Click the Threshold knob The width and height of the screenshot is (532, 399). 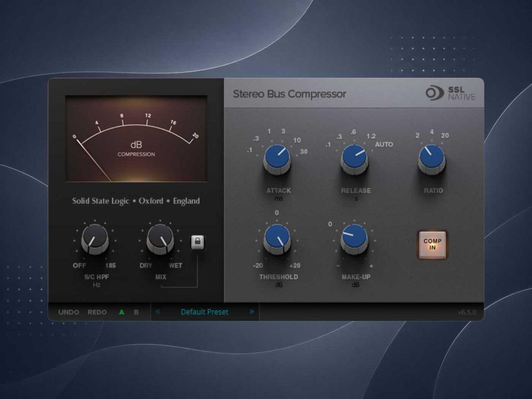(277, 239)
